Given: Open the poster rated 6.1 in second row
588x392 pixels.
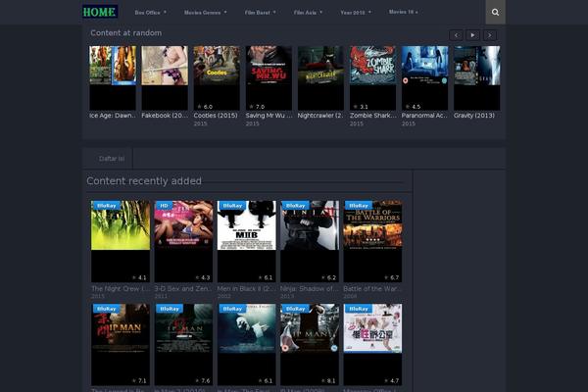Looking at the screenshot, I should tap(246, 344).
